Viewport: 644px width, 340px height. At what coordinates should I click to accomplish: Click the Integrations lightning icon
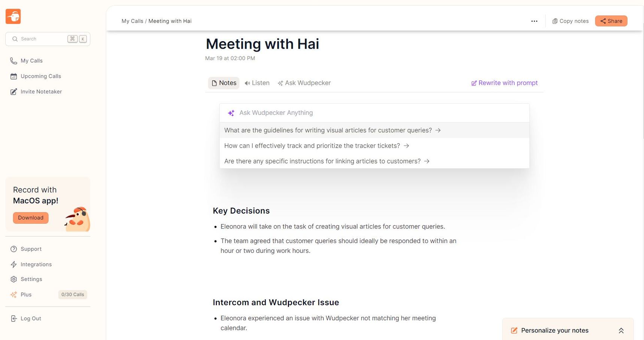click(14, 264)
